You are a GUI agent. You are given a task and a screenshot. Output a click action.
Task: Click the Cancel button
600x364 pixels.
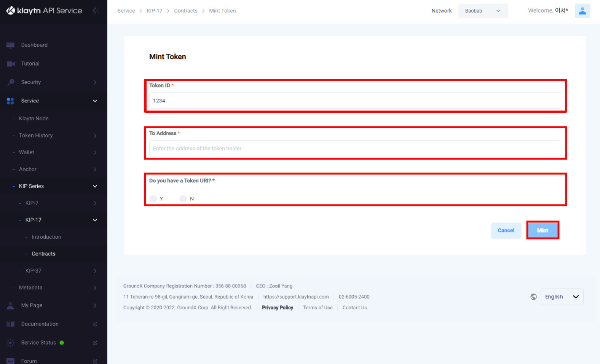coord(506,230)
